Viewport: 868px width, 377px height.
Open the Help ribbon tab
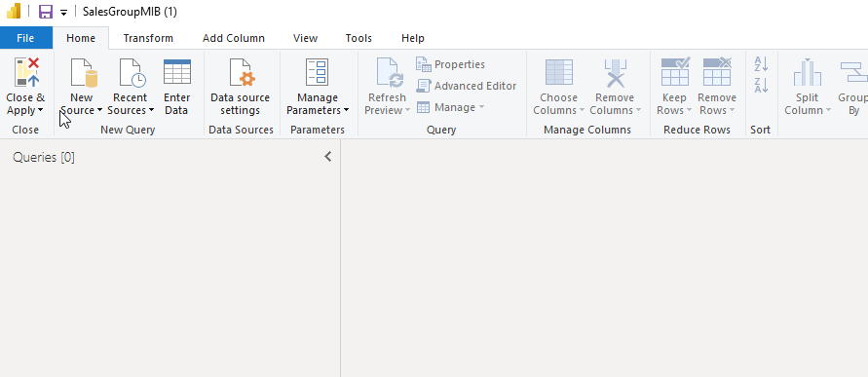413,38
